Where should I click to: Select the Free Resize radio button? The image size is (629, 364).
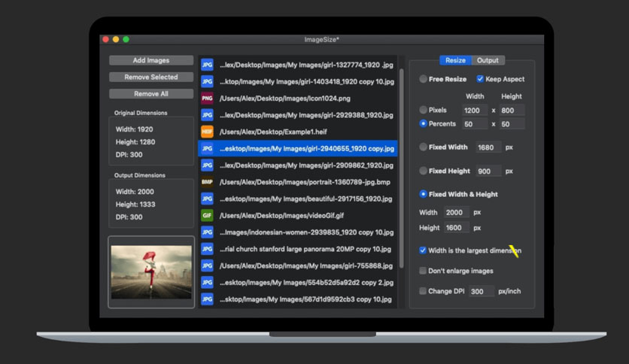tap(423, 79)
